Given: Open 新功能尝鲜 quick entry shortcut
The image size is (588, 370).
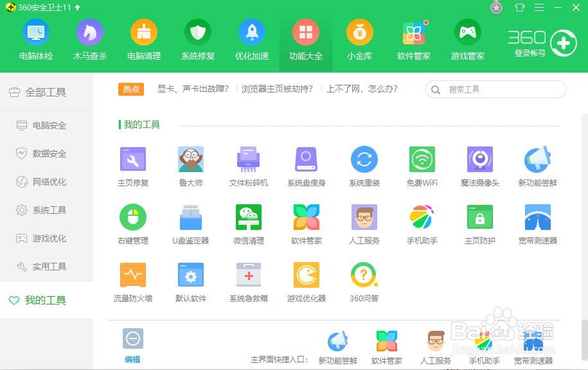Looking at the screenshot, I should 338,348.
